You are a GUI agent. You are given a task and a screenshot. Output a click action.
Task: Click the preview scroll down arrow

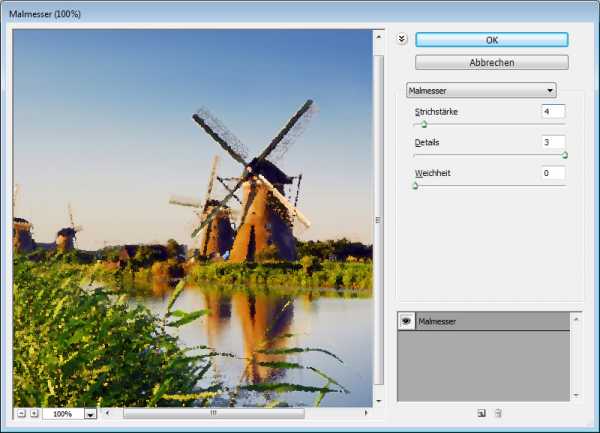[378, 401]
